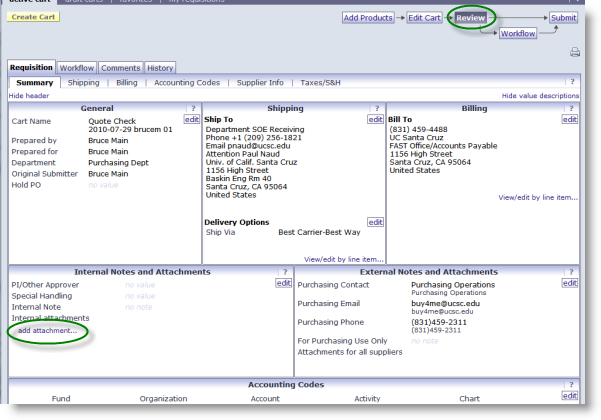Click the Submit step button
601x420 pixels.
[x=563, y=17]
